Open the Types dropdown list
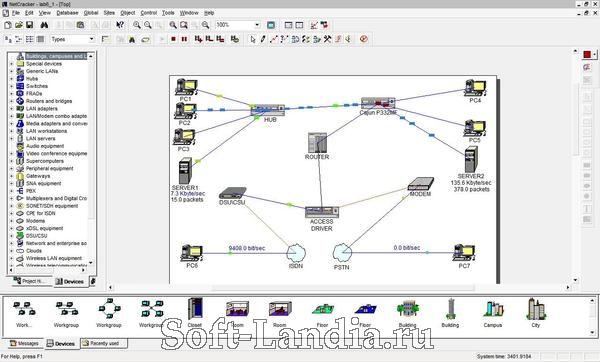The image size is (600, 362). [91, 39]
